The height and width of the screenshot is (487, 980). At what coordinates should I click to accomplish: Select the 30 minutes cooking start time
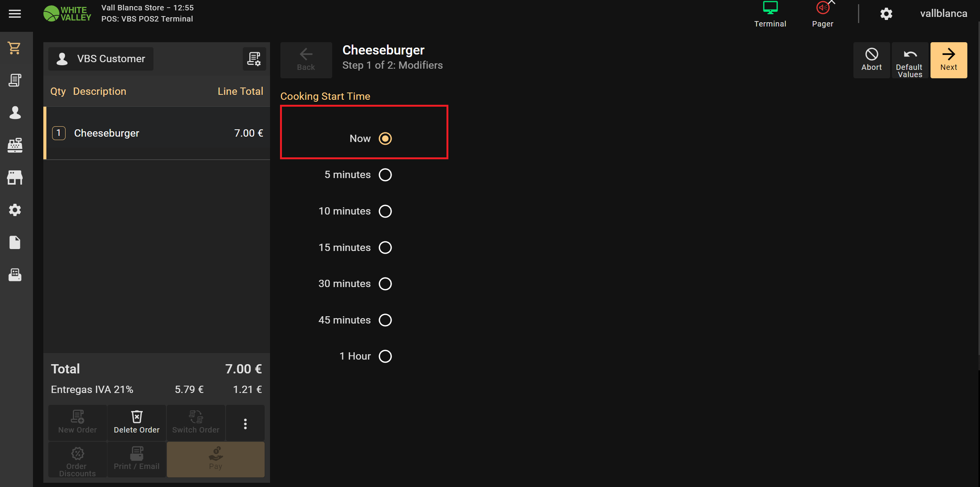point(385,284)
